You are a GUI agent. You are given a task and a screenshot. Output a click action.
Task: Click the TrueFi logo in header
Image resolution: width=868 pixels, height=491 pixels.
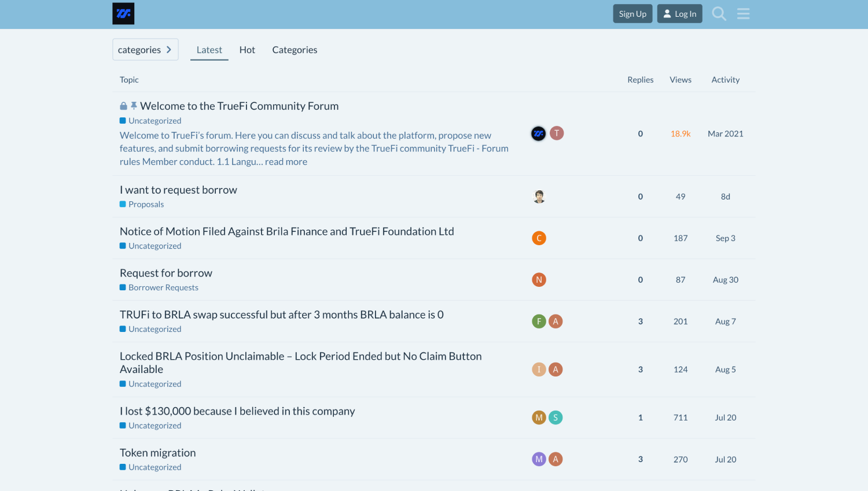pos(123,14)
